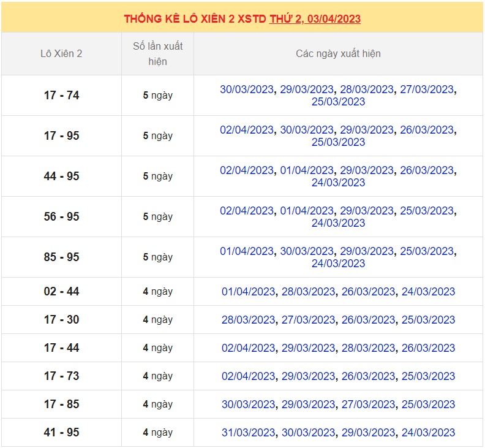Open 28/03/2023 link in the 17 - 30 row
This screenshot has height=448, width=485.
point(248,320)
